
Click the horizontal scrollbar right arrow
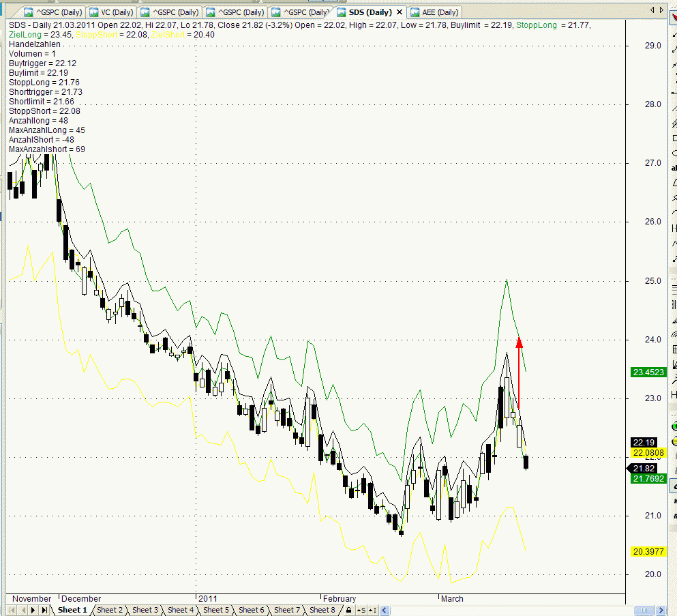661,611
